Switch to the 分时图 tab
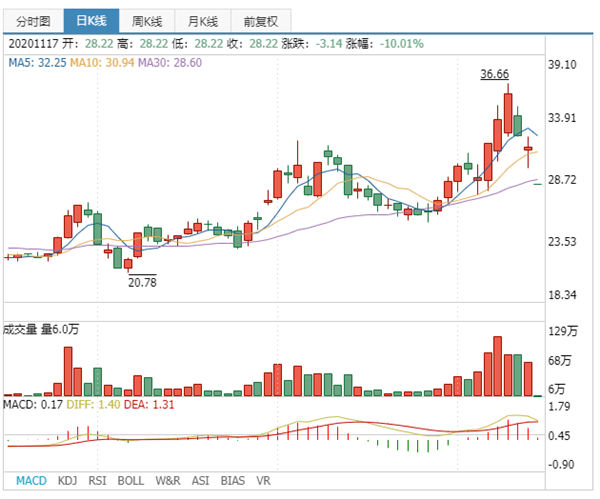Screen dimensions: 600x499 32,20
